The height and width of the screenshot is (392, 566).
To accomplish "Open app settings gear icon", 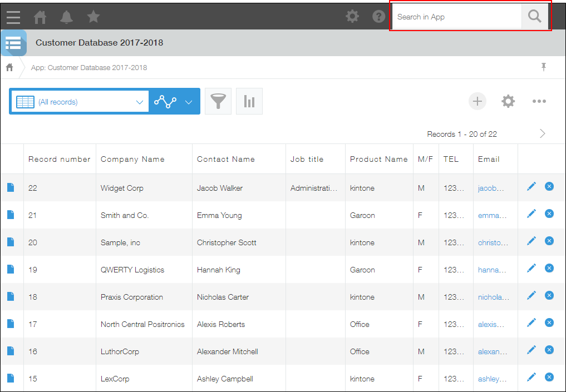I will click(508, 101).
